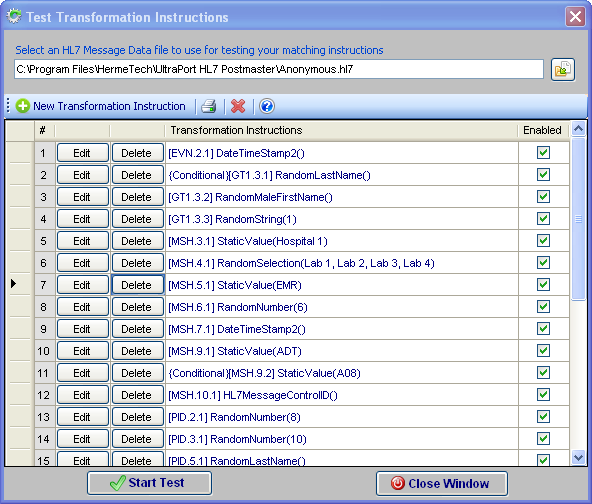Edit instruction 5 MSH.3.1 StaticValue
Screen dimensions: 592x504
(82, 241)
